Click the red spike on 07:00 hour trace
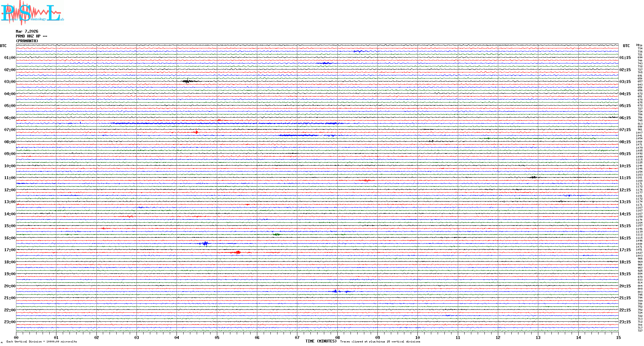Viewport: 644px width, 346px height. (196, 132)
